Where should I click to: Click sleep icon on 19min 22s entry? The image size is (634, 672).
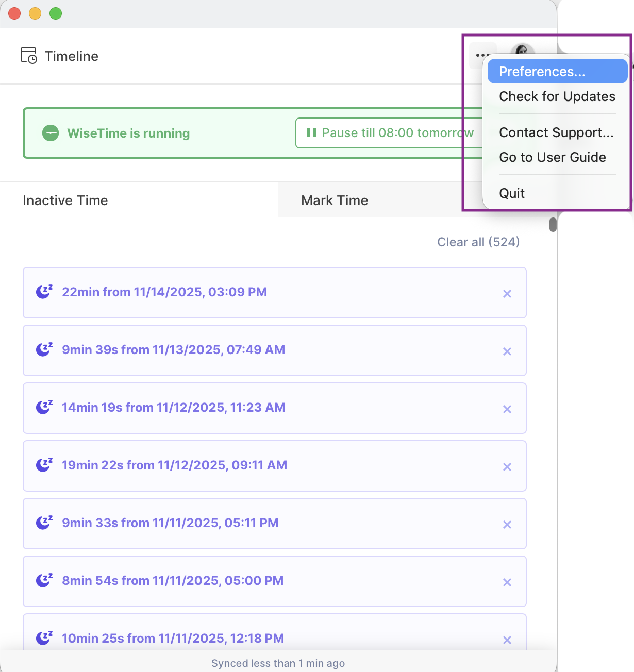[x=44, y=465]
